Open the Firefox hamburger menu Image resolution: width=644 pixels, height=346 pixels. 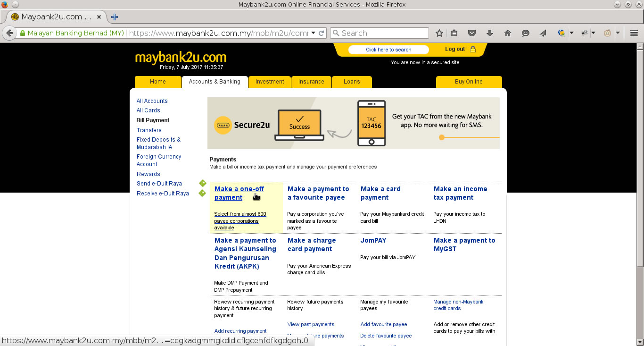(x=634, y=33)
